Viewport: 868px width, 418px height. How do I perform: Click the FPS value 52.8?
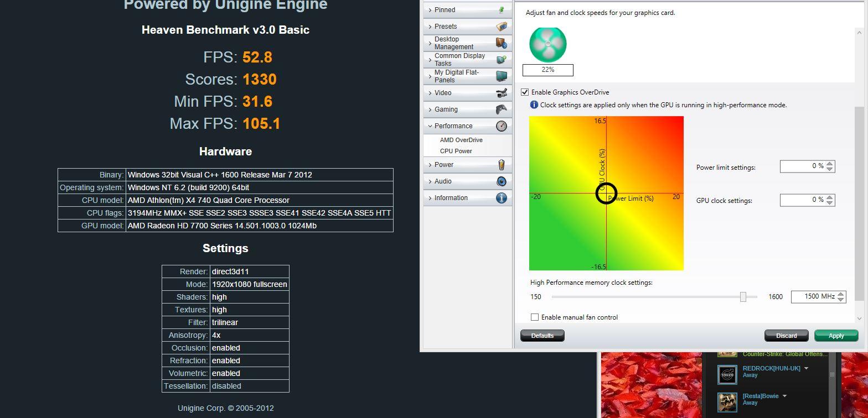[x=257, y=58]
